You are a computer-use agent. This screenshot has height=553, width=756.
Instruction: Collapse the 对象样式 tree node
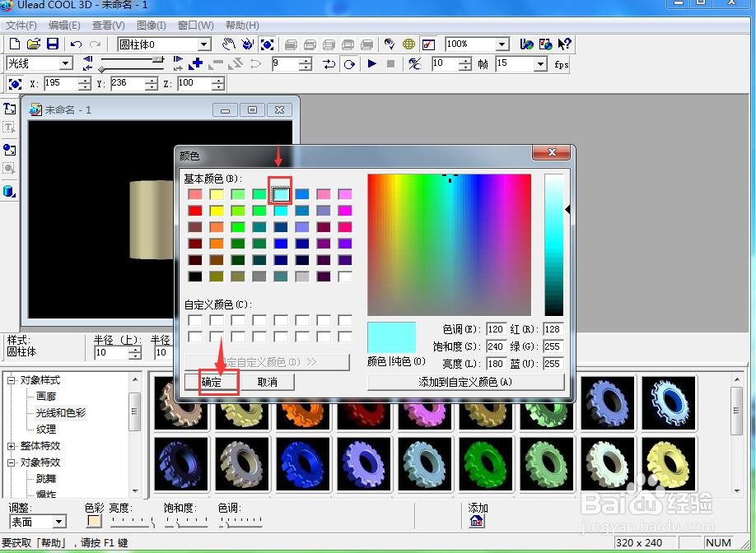[x=11, y=380]
